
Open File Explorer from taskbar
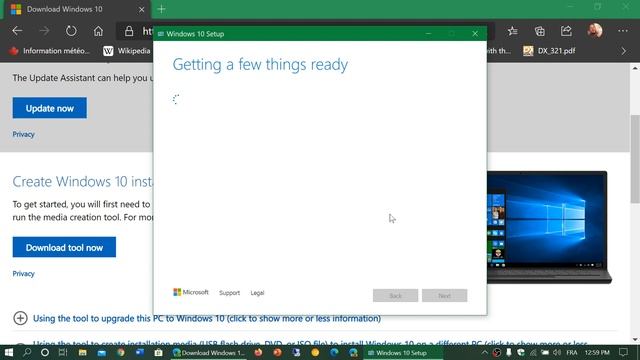[x=82, y=353]
